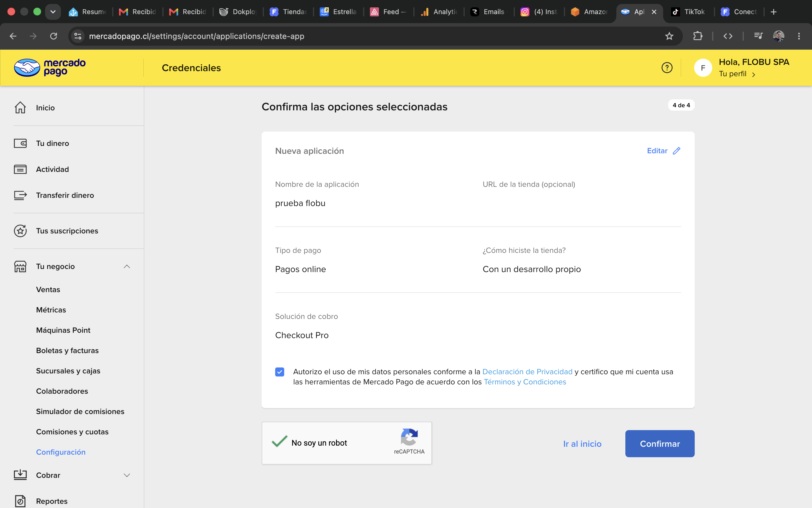
Task: Collapse the Tu negocio section chevron
Action: pos(127,266)
